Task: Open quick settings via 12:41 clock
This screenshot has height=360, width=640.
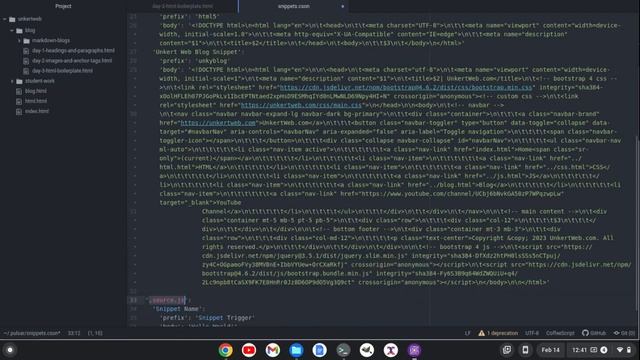Action: coord(579,350)
